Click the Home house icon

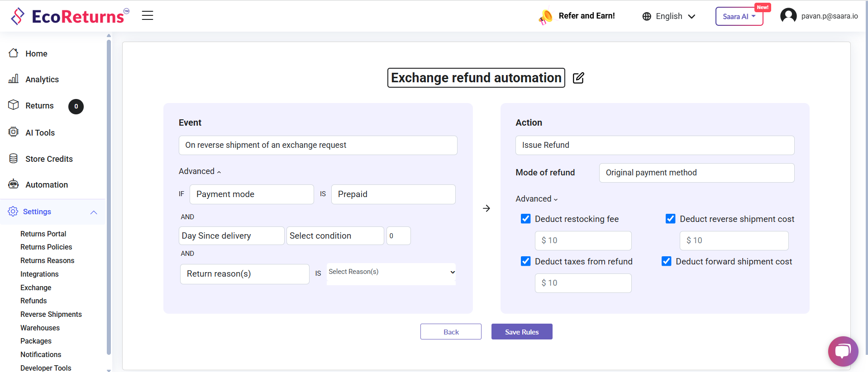click(14, 53)
